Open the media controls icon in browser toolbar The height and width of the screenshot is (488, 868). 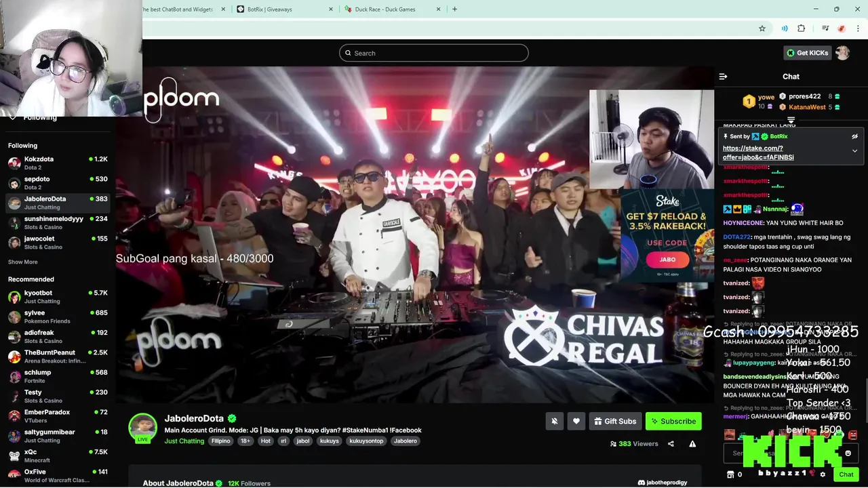825,28
